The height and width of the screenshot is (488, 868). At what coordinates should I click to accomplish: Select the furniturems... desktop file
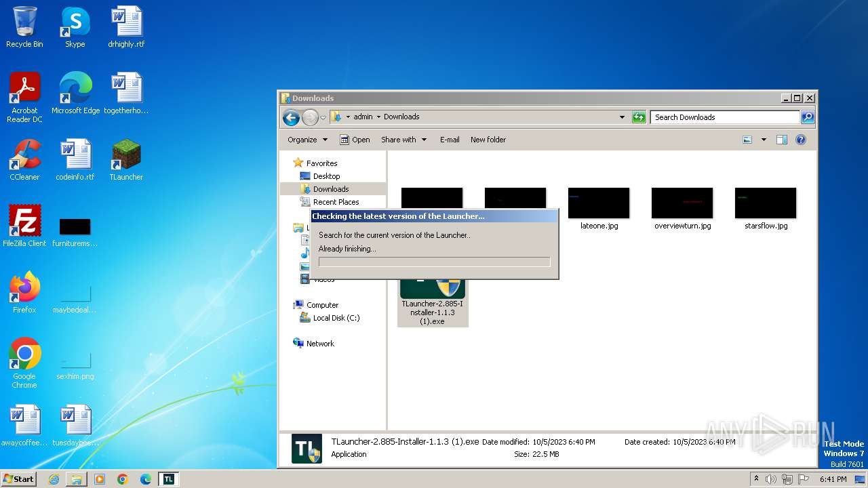pyautogui.click(x=75, y=232)
